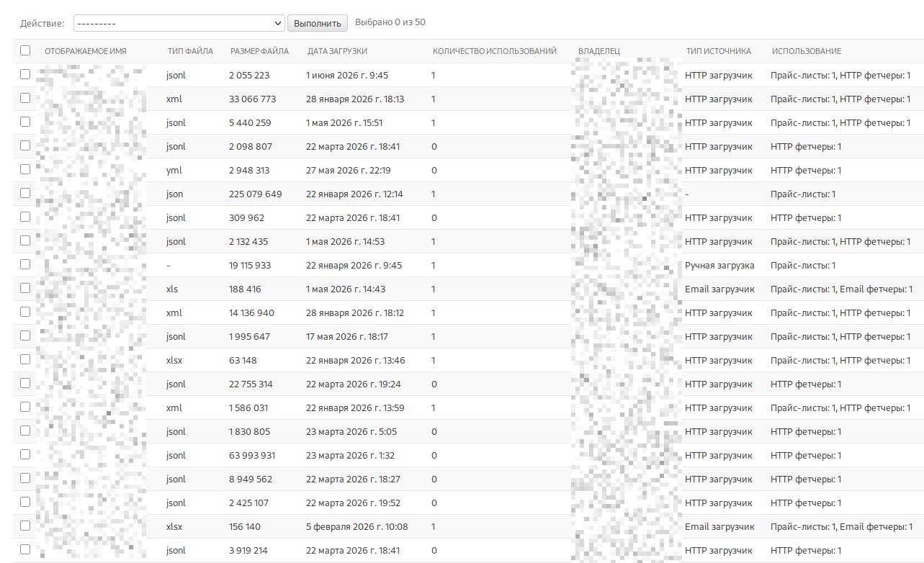Select checkbox for the 33 066 773 xml row

25,98
